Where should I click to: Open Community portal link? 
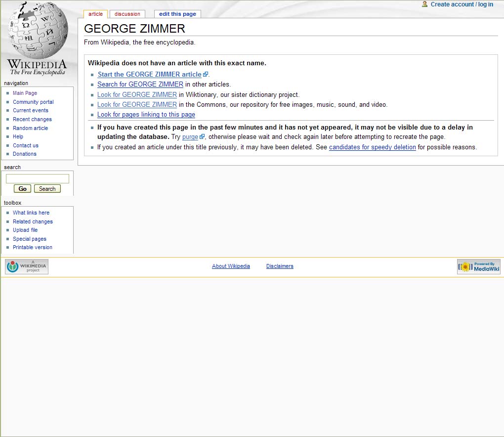click(33, 102)
